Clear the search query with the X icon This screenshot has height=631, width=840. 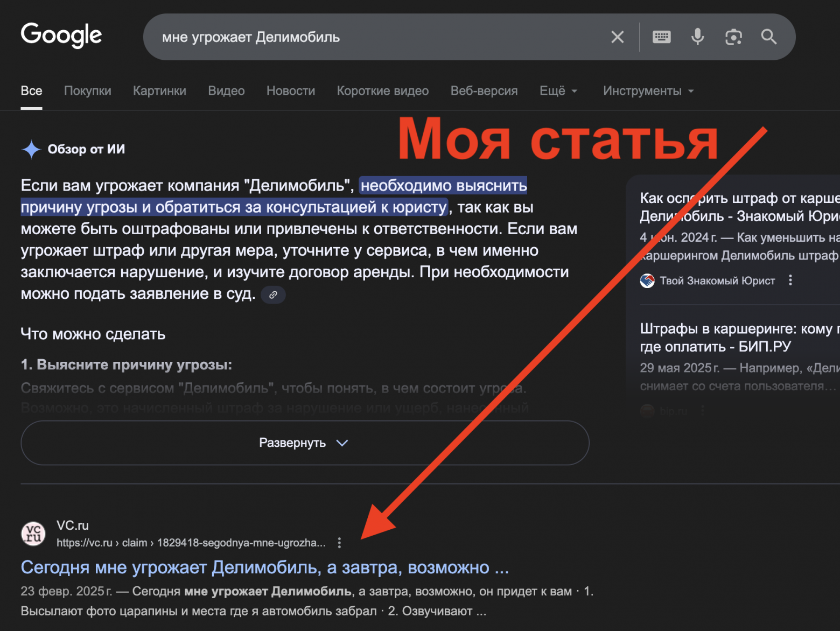(x=617, y=37)
